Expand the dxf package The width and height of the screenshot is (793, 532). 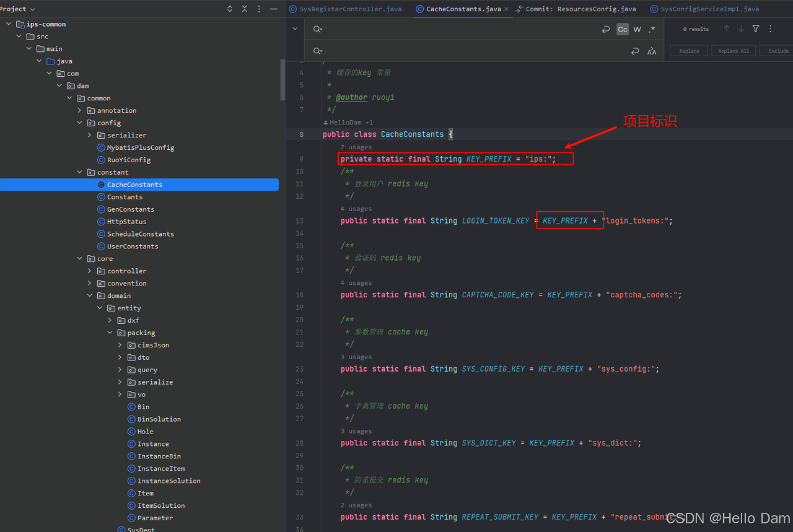pyautogui.click(x=110, y=320)
